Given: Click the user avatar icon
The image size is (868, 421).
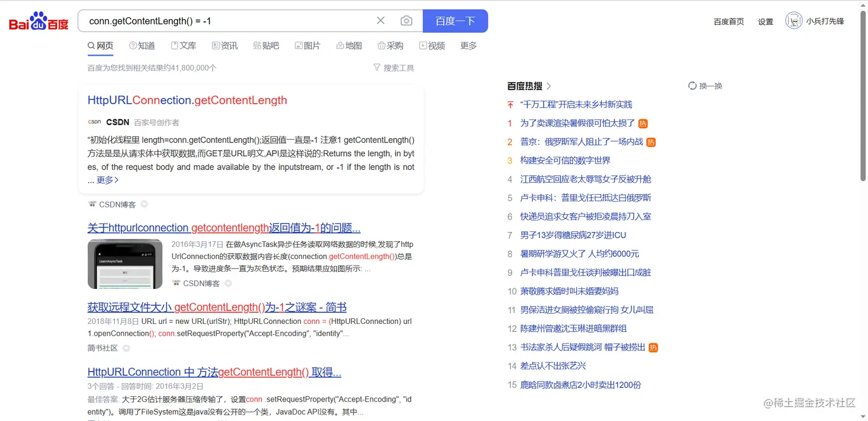Looking at the screenshot, I should pos(793,21).
